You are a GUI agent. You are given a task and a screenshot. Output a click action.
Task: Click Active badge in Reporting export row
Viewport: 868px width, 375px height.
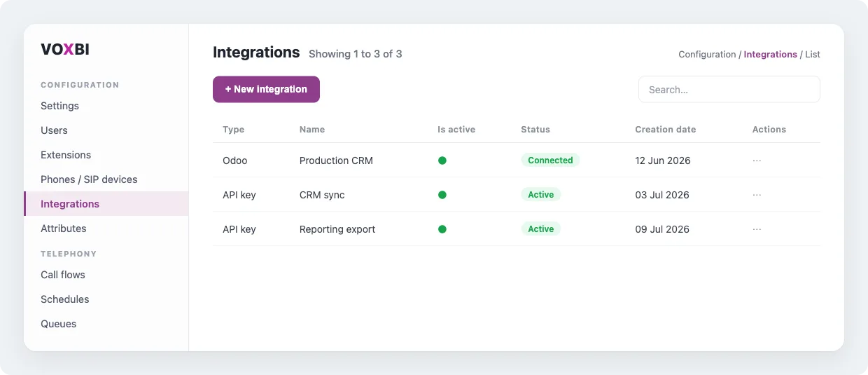[x=541, y=229]
